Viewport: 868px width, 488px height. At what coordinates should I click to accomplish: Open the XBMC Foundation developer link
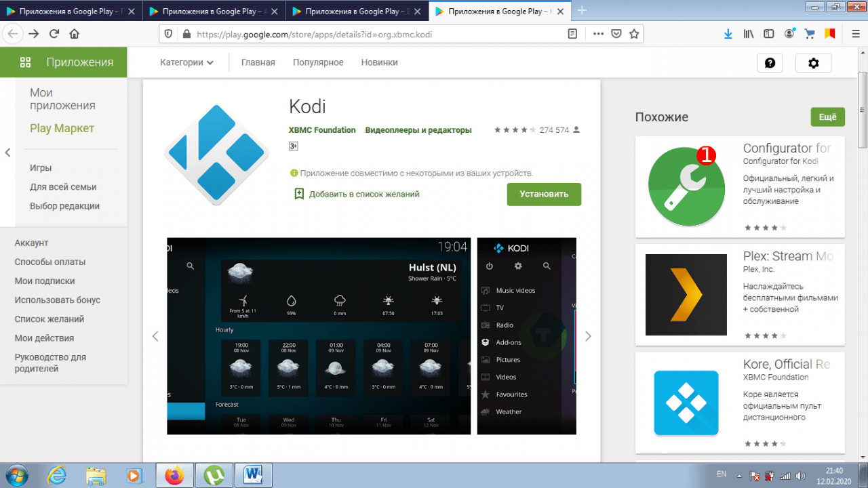click(x=322, y=130)
